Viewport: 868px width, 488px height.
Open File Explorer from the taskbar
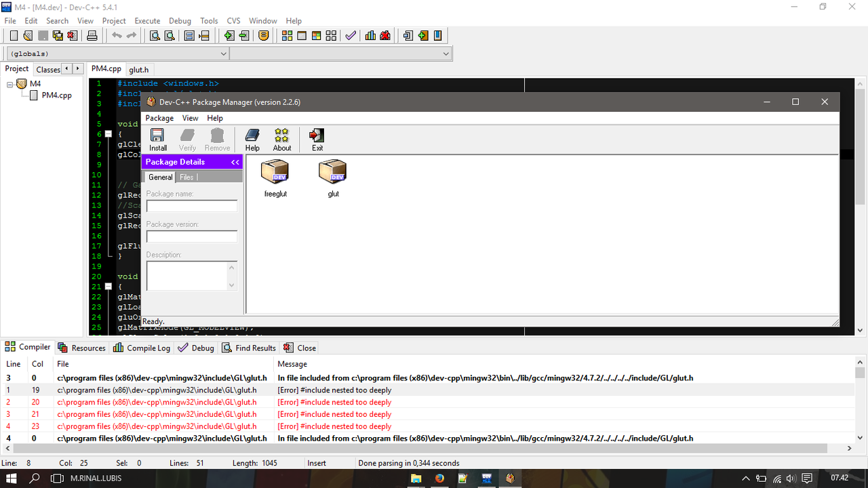(416, 479)
